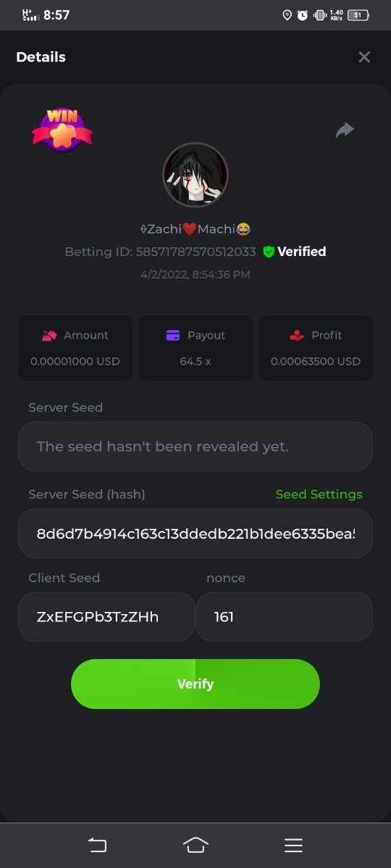Tap the Profit hand icon
This screenshot has width=391, height=868.
(x=296, y=336)
